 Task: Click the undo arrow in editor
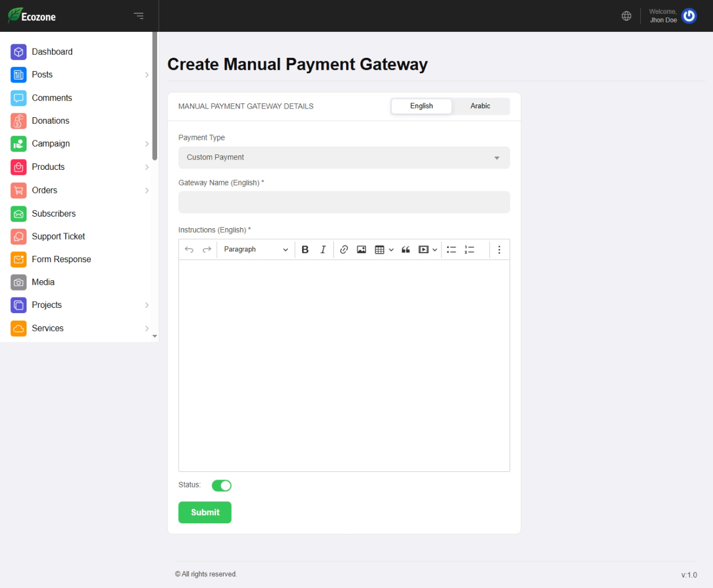(189, 250)
